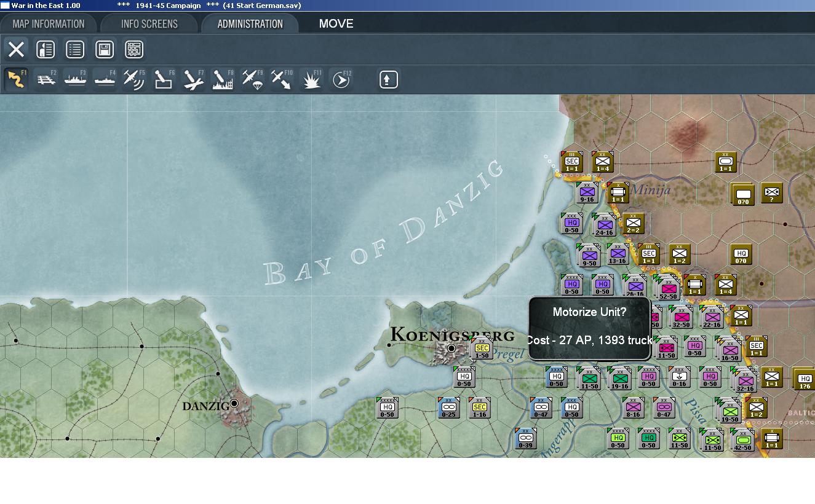The image size is (815, 504).
Task: Select Air Transfer mode (F10)
Action: (282, 79)
